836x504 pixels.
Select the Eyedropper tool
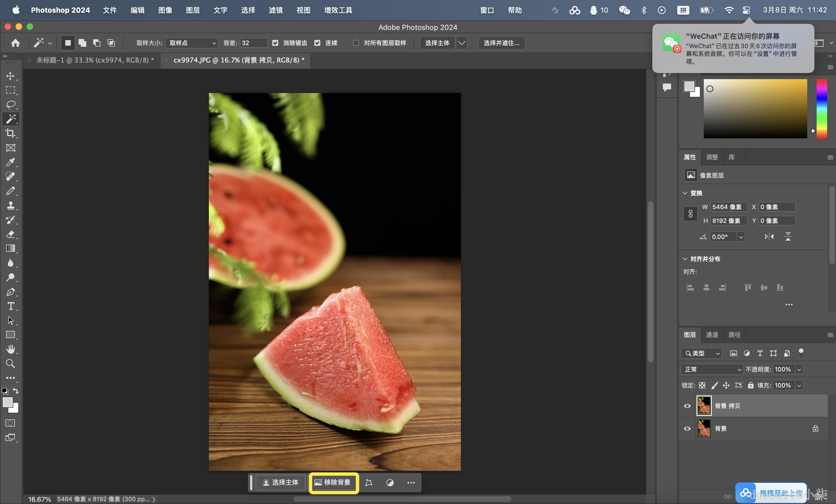(x=11, y=162)
